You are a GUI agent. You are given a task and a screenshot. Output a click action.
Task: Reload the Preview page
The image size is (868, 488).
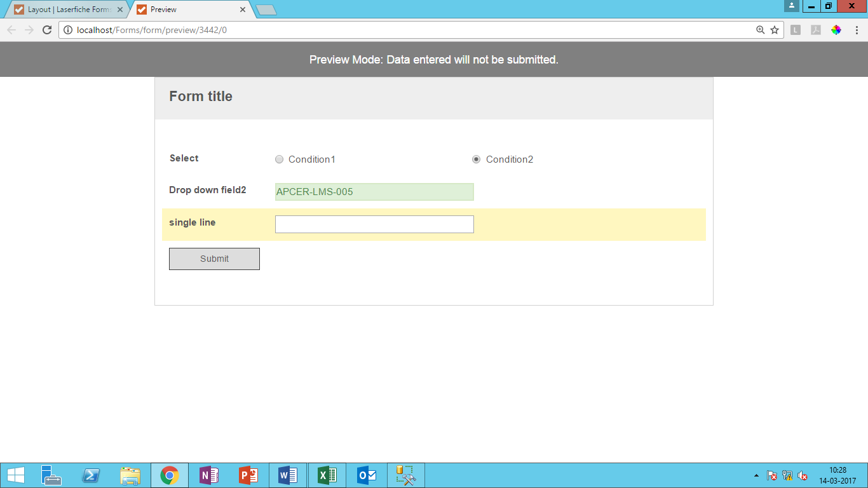pyautogui.click(x=47, y=30)
